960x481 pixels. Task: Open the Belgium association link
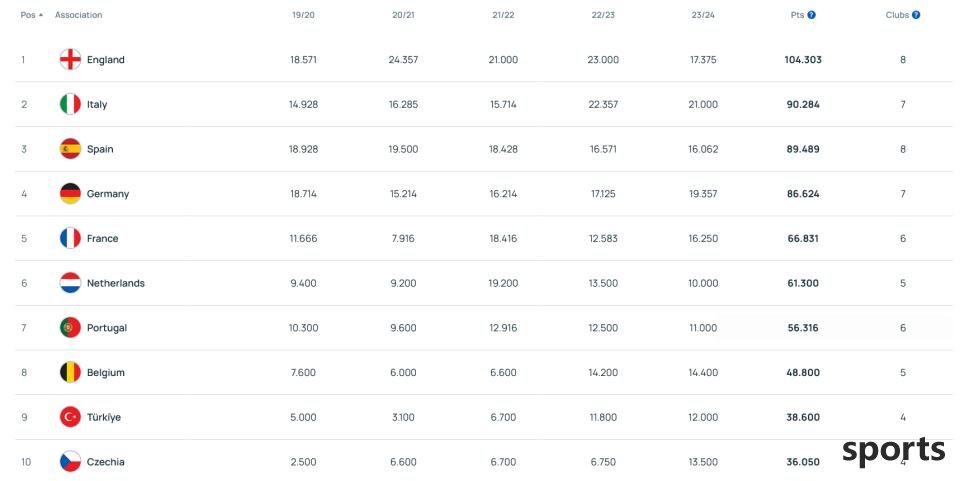(105, 372)
